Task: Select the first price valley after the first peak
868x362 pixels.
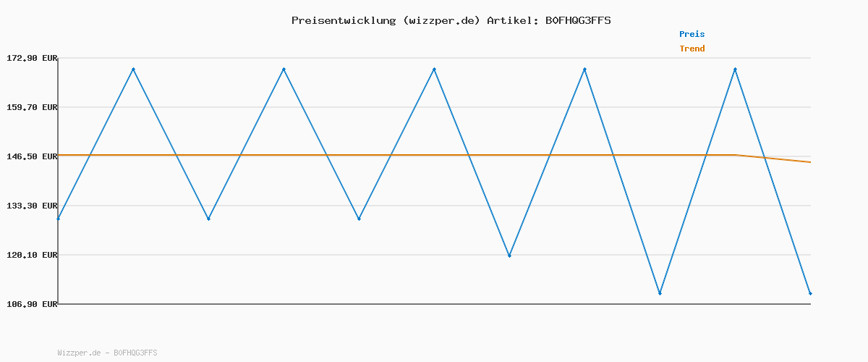Action: coord(208,219)
